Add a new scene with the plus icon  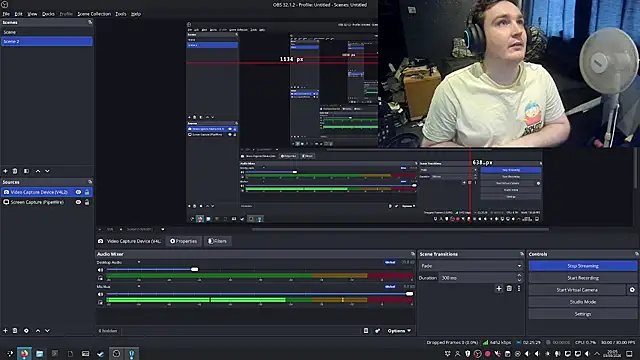5,171
